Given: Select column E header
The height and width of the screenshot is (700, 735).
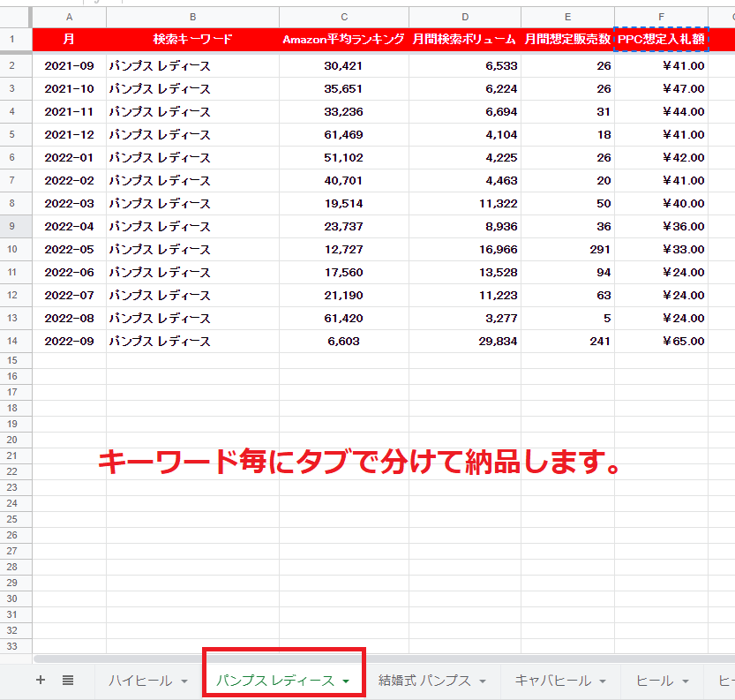Looking at the screenshot, I should (x=567, y=18).
